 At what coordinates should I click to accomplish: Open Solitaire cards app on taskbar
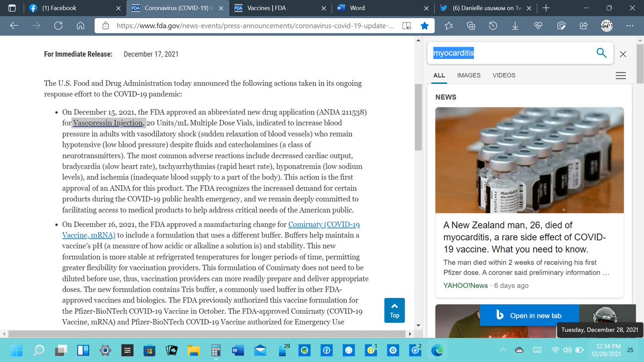click(171, 350)
